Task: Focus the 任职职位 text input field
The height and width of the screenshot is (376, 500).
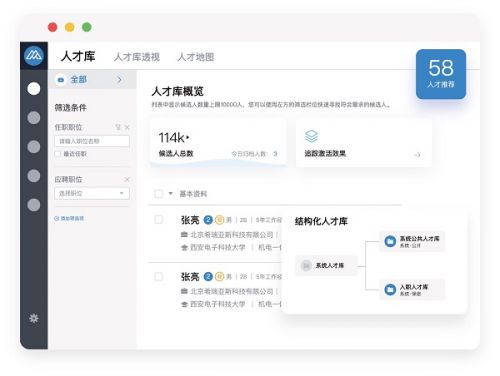Action: point(92,141)
